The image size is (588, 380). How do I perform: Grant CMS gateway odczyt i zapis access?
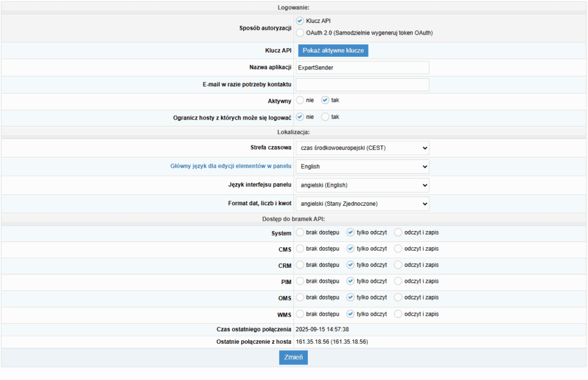[x=398, y=249]
